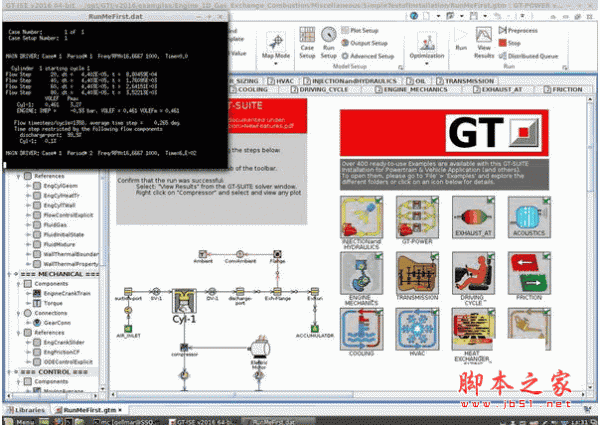Switch to the HVAC tab
This screenshot has height=425, width=600.
point(280,81)
